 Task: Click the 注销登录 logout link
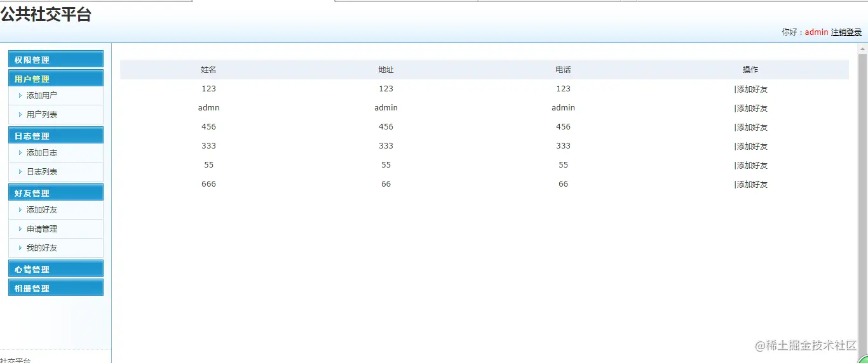tap(846, 32)
